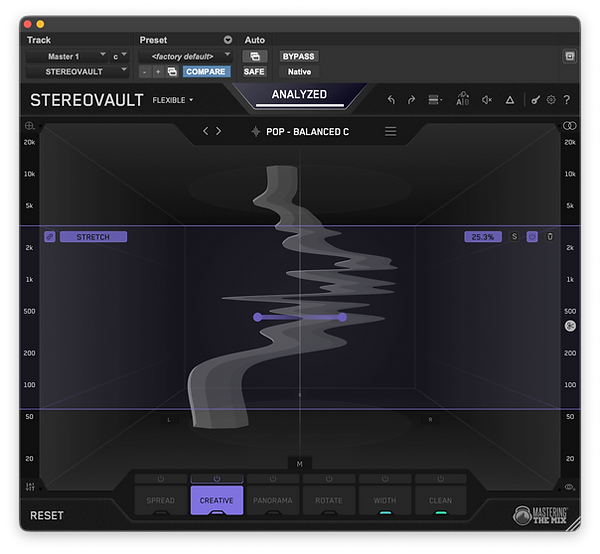This screenshot has height=554, width=600.
Task: Undo the last change with the undo arrow
Action: click(391, 100)
